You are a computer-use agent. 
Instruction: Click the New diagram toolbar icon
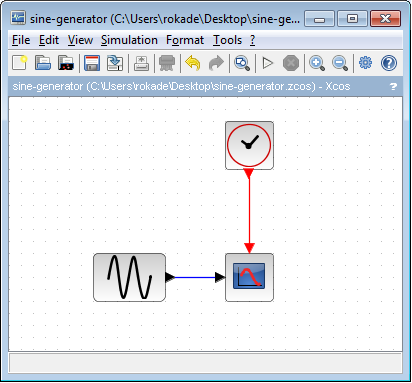point(20,63)
